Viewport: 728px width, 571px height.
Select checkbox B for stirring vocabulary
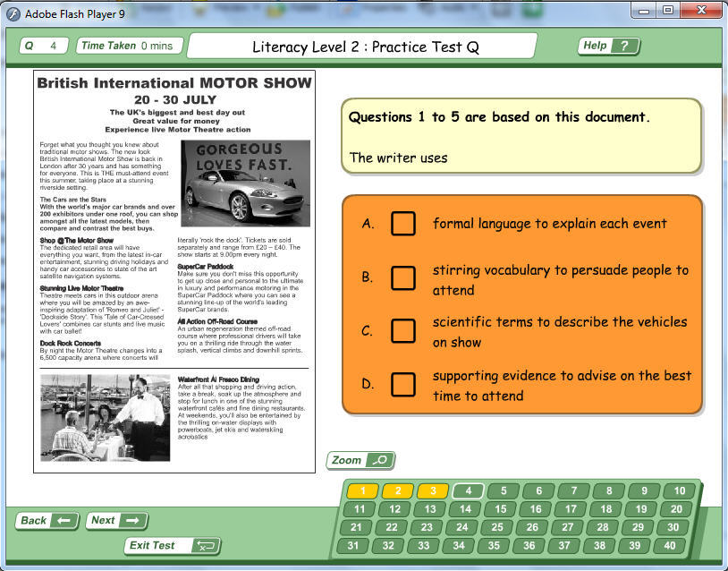403,277
